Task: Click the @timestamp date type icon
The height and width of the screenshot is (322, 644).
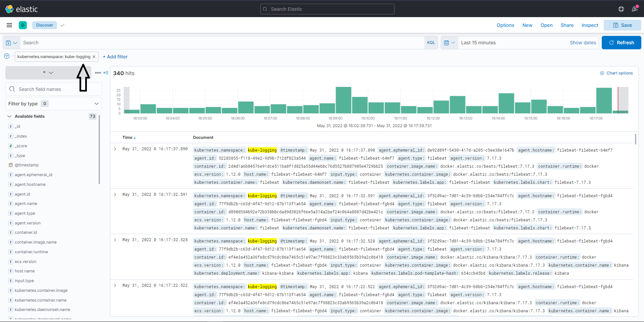Action: [x=11, y=165]
